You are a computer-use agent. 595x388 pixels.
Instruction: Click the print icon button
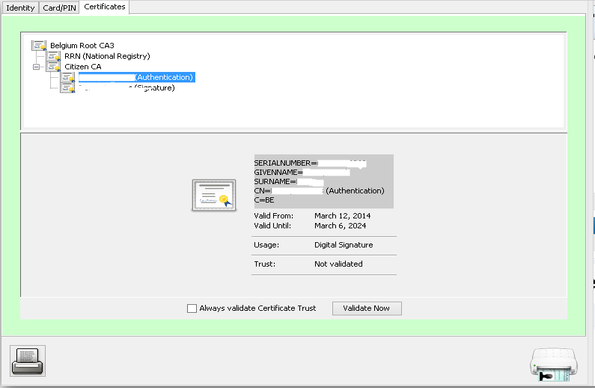point(28,361)
